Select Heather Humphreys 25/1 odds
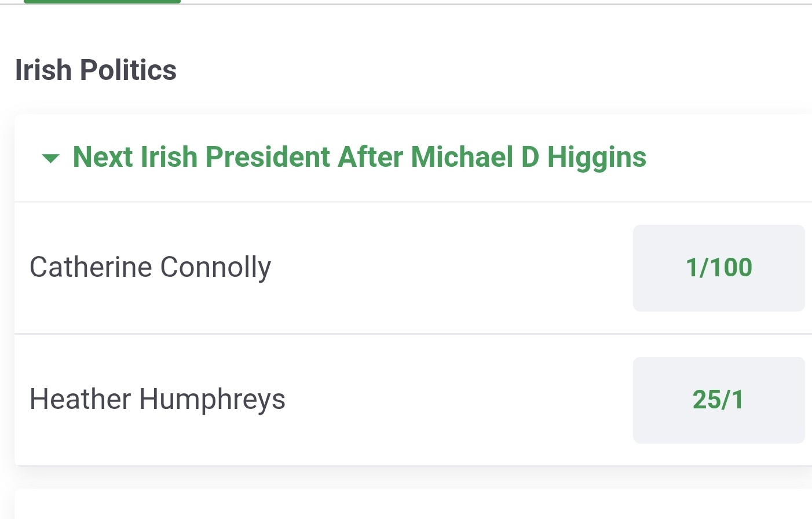This screenshot has height=519, width=812. tap(718, 400)
